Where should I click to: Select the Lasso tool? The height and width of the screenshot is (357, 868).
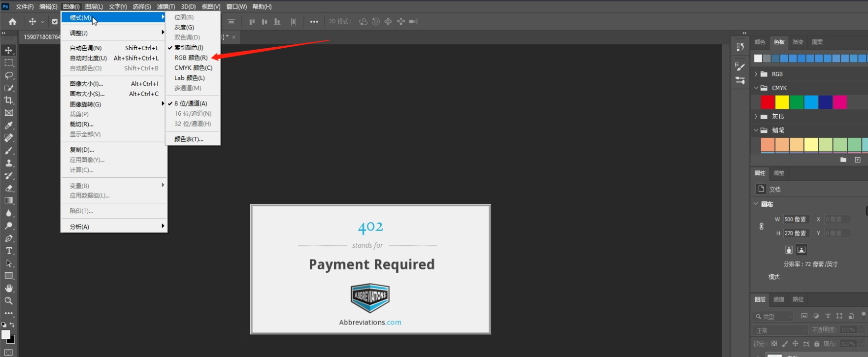click(x=9, y=75)
